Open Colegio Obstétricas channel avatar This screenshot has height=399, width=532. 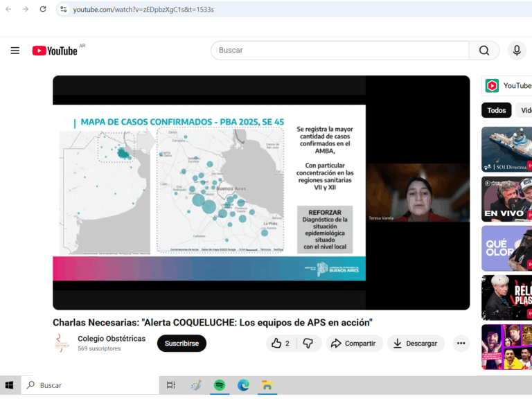62,343
